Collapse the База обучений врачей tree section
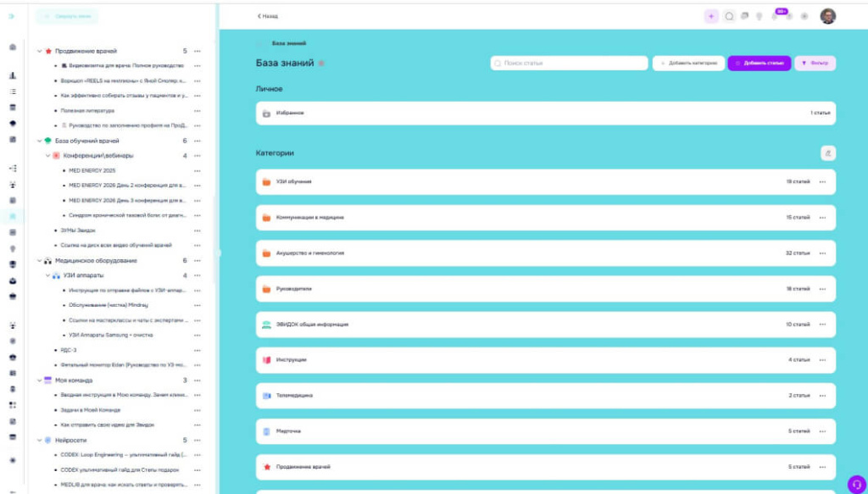 39,141
